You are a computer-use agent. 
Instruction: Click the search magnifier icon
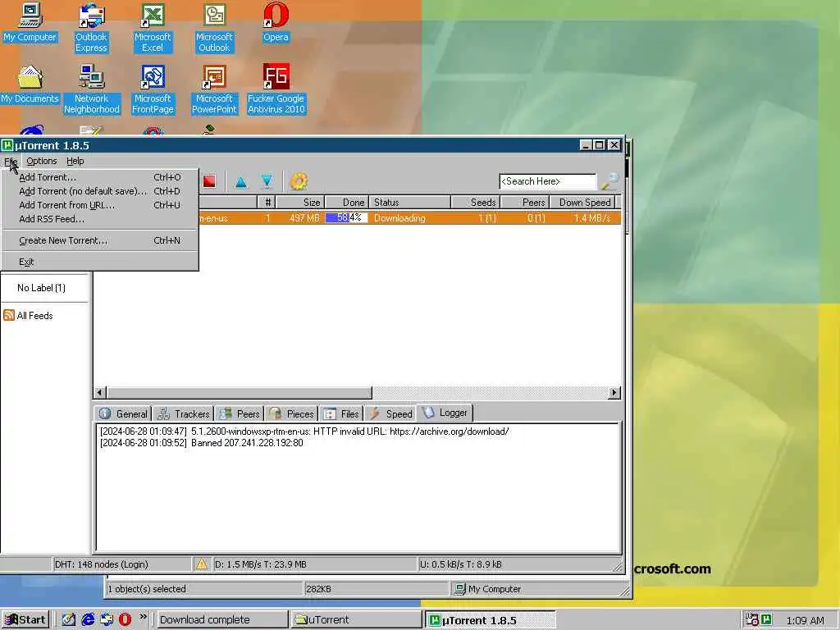(x=609, y=181)
